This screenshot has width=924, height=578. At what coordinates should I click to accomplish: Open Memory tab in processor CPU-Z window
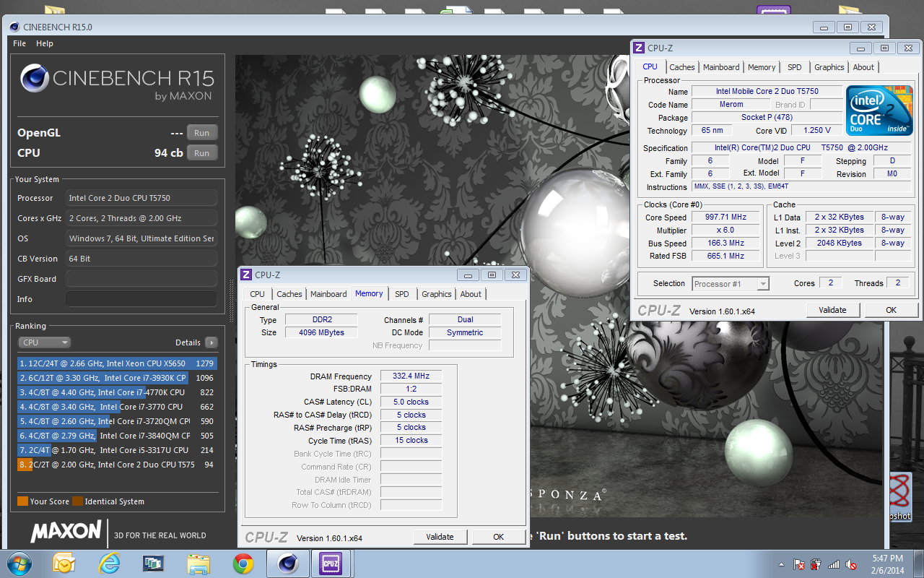coord(762,67)
